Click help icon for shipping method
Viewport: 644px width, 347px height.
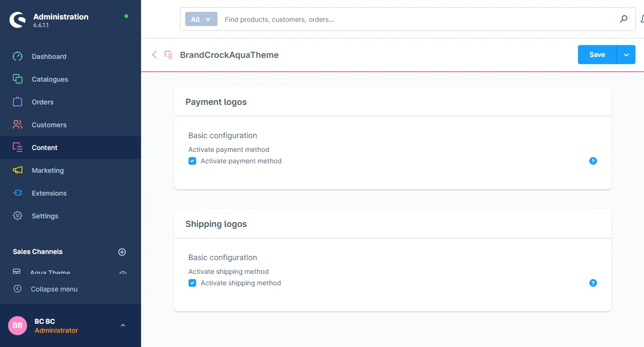pyautogui.click(x=593, y=283)
